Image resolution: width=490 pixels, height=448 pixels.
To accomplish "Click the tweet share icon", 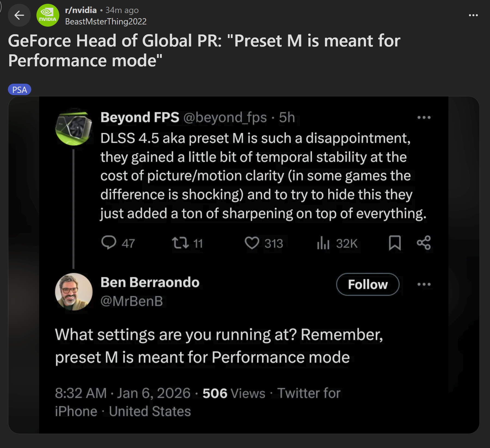I will tap(424, 243).
